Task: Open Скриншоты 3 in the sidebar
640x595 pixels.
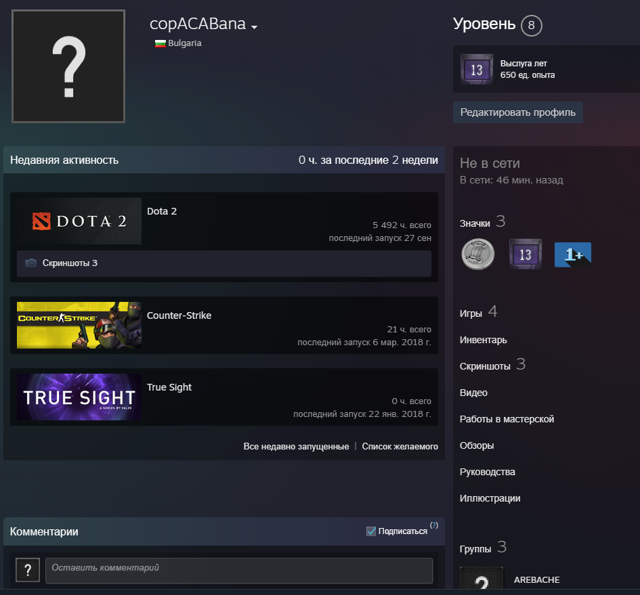Action: [492, 365]
